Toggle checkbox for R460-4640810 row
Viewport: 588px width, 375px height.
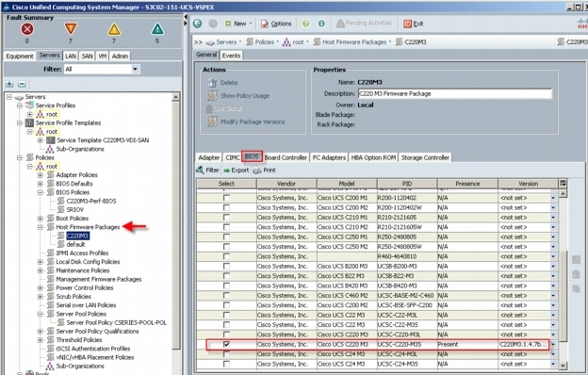coord(226,256)
